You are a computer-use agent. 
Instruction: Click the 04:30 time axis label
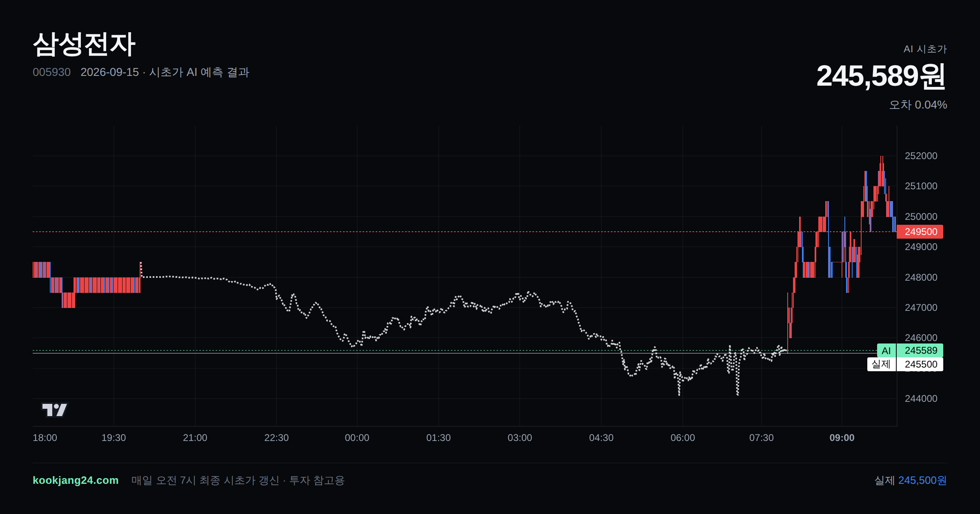(x=601, y=438)
